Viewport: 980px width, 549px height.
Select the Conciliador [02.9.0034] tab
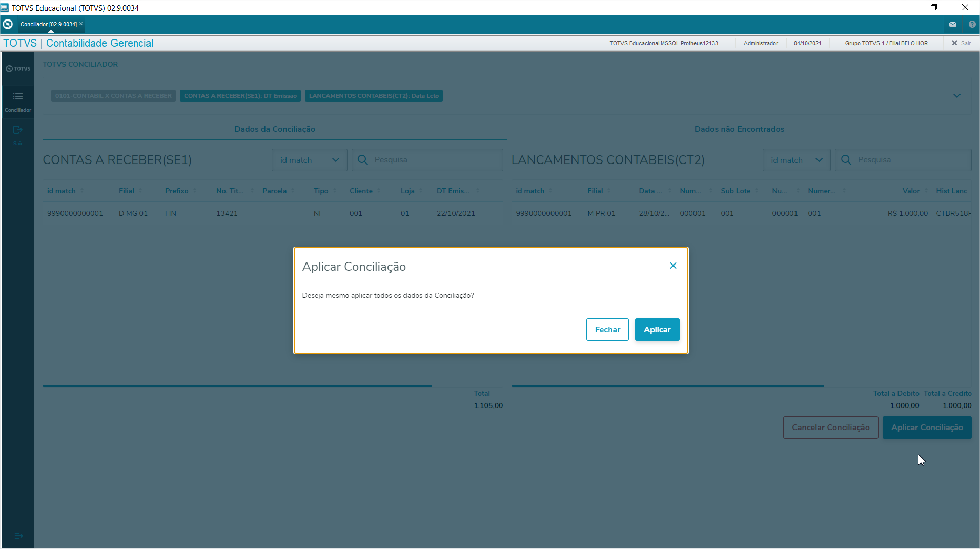(x=49, y=24)
